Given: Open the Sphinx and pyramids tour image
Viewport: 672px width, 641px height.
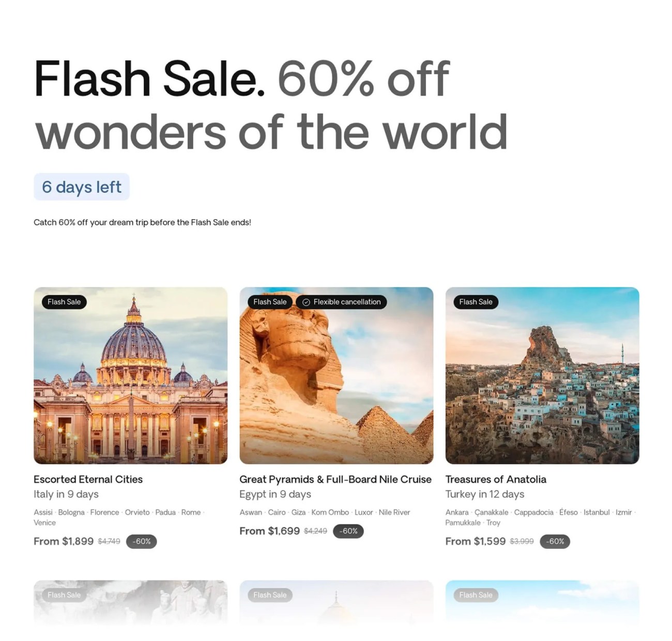Looking at the screenshot, I should (336, 375).
